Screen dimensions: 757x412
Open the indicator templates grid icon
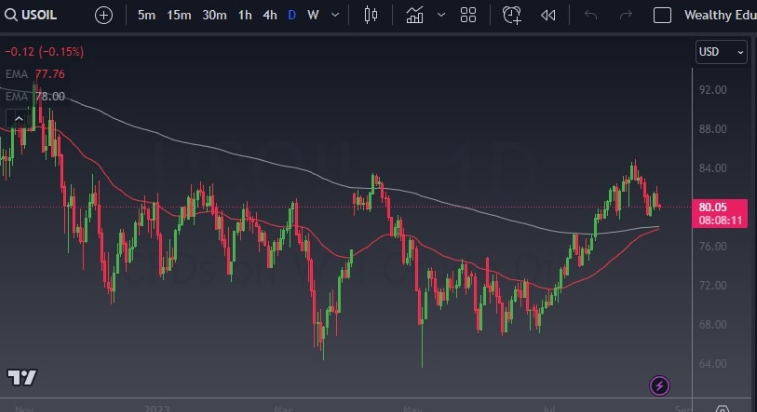click(468, 15)
